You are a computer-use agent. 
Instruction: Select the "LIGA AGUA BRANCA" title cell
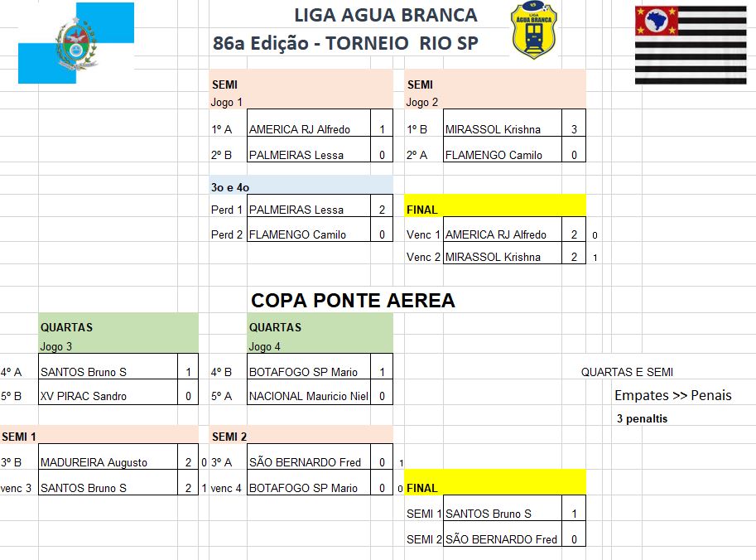(385, 16)
